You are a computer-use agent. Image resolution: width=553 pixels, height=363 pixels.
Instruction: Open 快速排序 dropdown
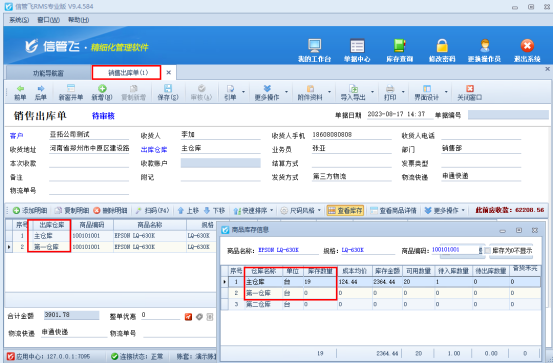click(x=254, y=211)
